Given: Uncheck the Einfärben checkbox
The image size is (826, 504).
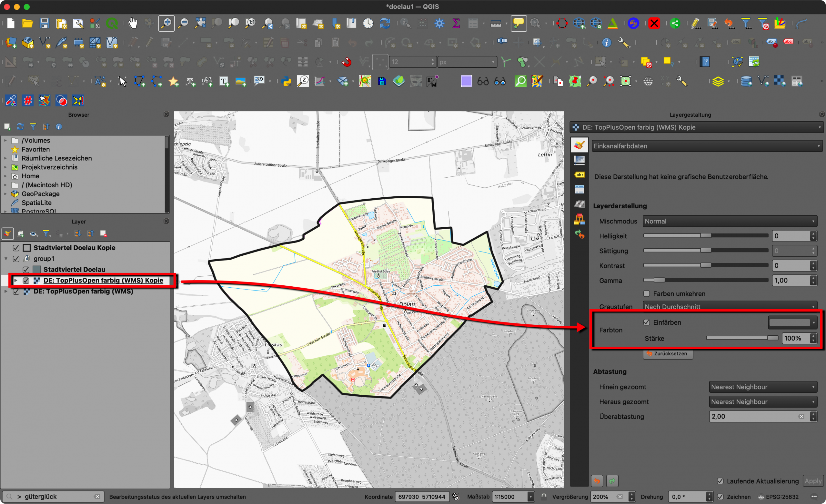Looking at the screenshot, I should tap(647, 322).
